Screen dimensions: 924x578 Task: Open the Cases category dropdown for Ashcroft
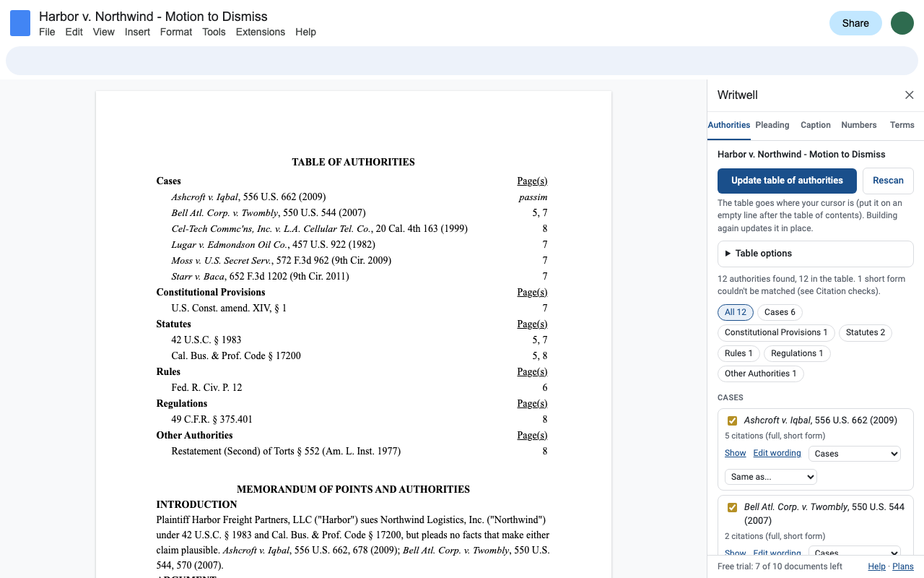[x=855, y=454]
